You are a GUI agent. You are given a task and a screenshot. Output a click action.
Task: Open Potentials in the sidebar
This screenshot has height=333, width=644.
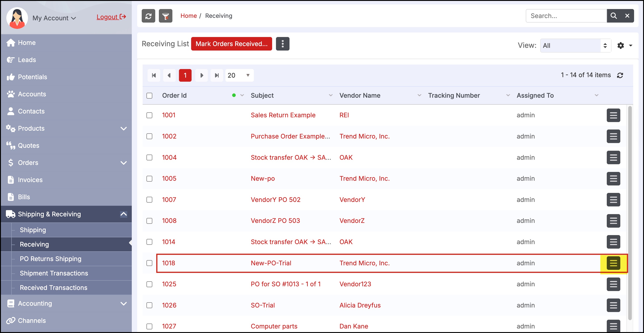(66, 77)
